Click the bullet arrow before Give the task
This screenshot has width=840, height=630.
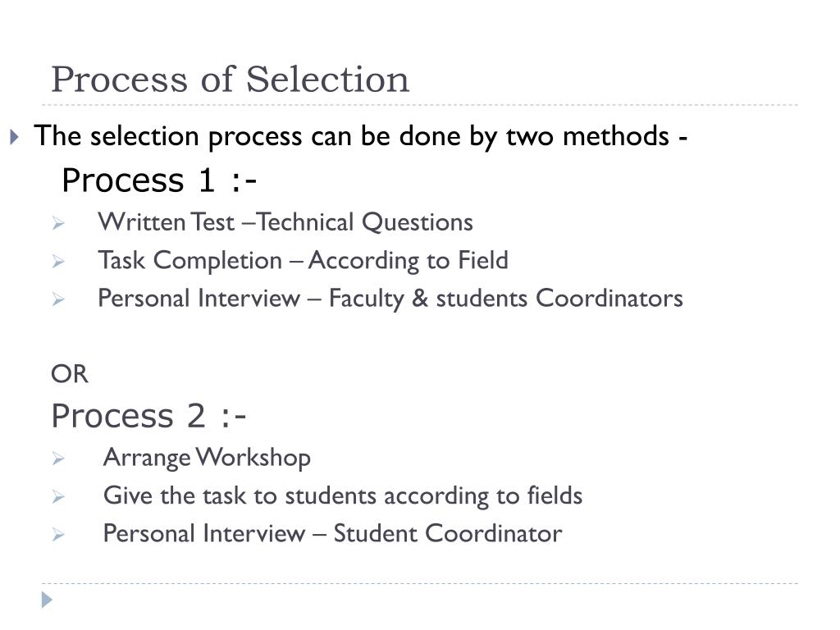pyautogui.click(x=58, y=496)
